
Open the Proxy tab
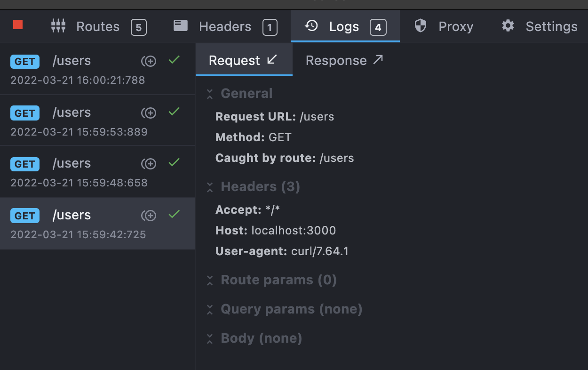point(444,27)
